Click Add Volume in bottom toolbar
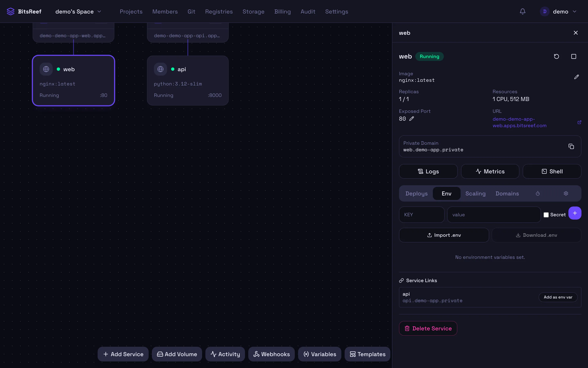This screenshot has height=368, width=588. coord(177,354)
